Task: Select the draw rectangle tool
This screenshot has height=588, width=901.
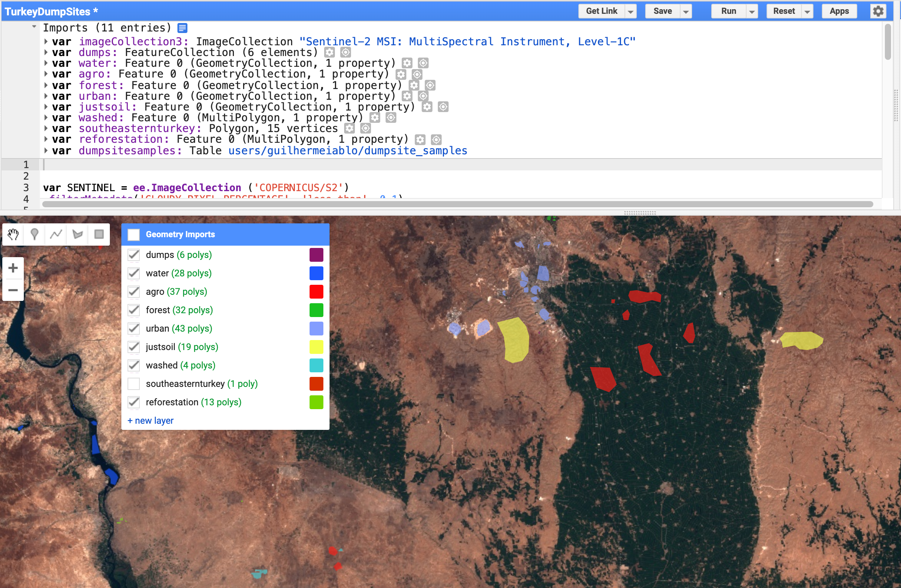Action: tap(99, 234)
